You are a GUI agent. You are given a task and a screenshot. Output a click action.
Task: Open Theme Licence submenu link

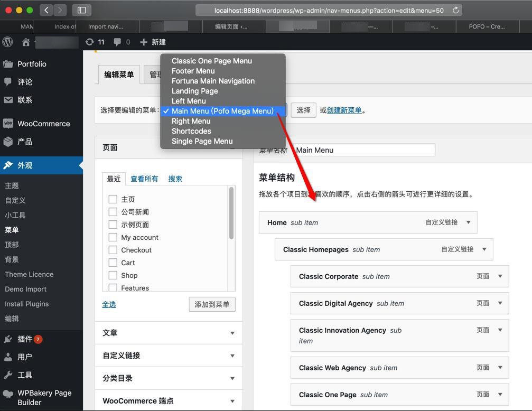(29, 274)
